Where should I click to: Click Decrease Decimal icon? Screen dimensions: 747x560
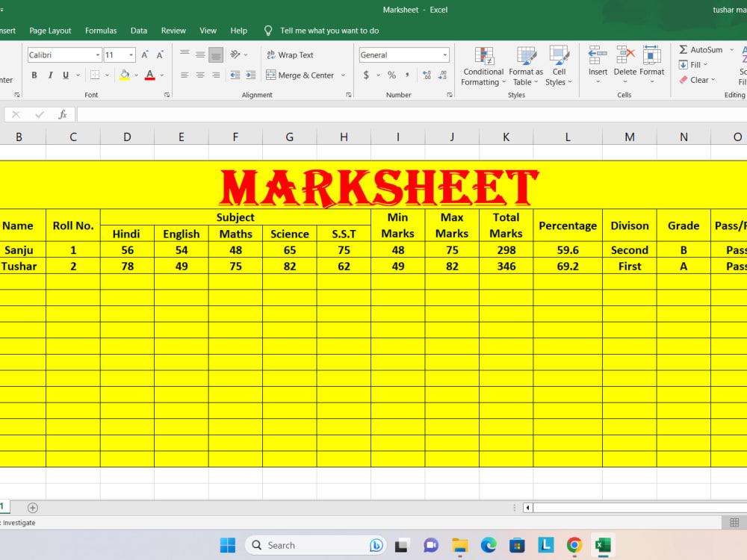[x=442, y=75]
